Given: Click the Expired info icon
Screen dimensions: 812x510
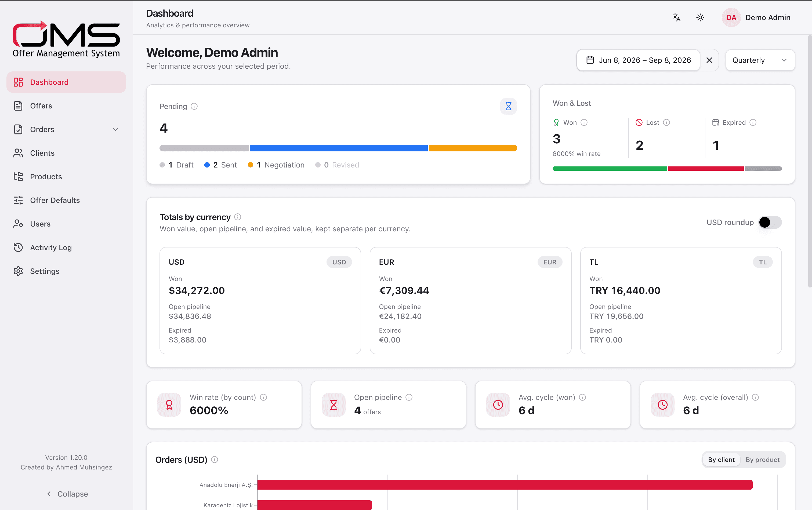Looking at the screenshot, I should pos(753,122).
